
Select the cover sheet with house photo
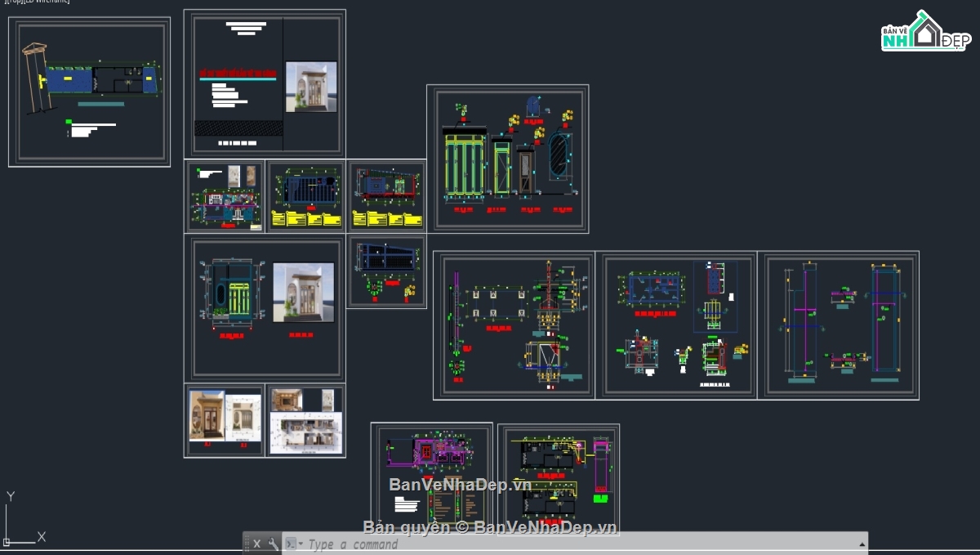(265, 83)
